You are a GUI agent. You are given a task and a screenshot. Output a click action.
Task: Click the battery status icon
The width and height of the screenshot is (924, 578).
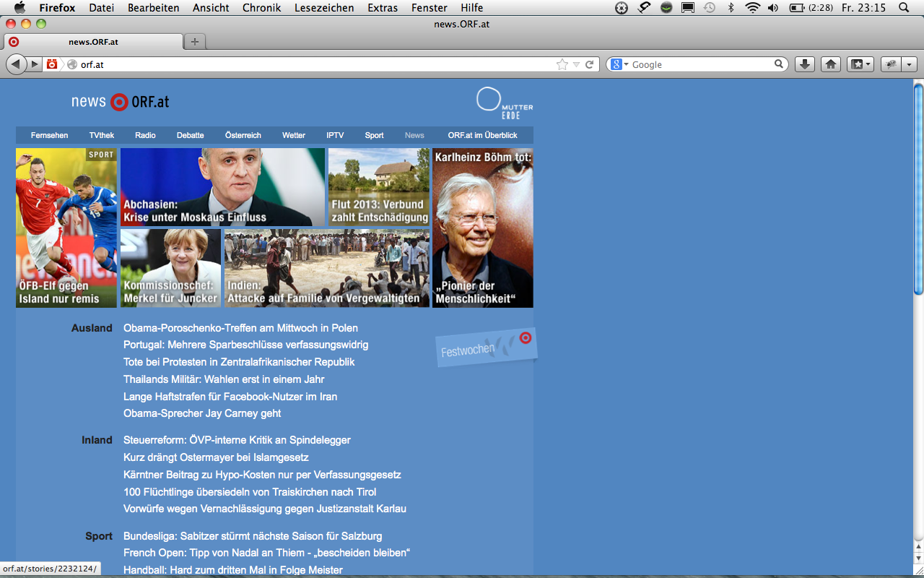(797, 8)
